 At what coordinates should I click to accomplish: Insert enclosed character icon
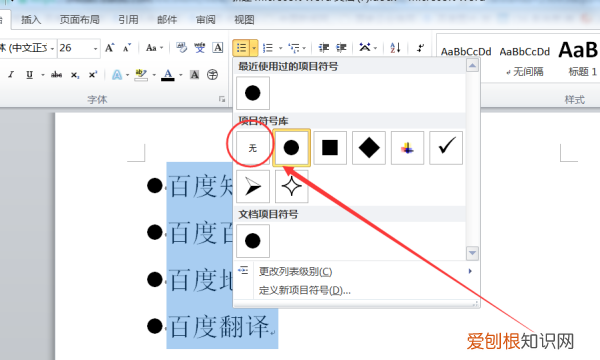click(212, 75)
